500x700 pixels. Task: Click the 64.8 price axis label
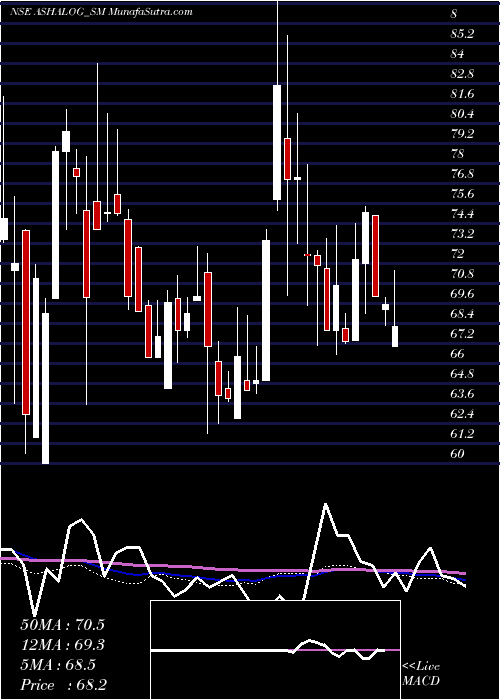(x=462, y=374)
